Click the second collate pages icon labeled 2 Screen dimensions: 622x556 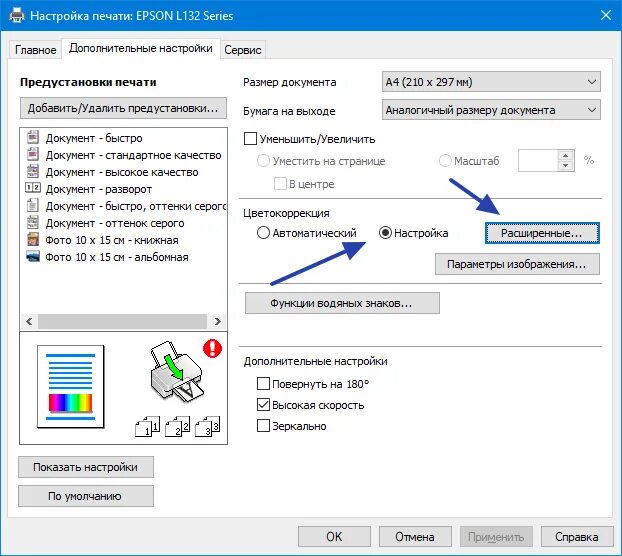click(178, 426)
